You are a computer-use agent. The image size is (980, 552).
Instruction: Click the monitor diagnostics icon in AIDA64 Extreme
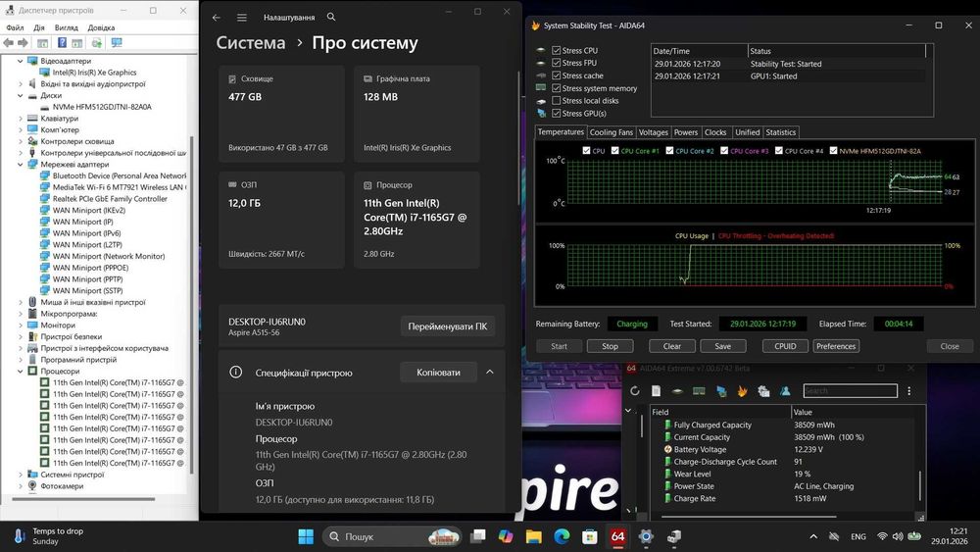pos(721,390)
